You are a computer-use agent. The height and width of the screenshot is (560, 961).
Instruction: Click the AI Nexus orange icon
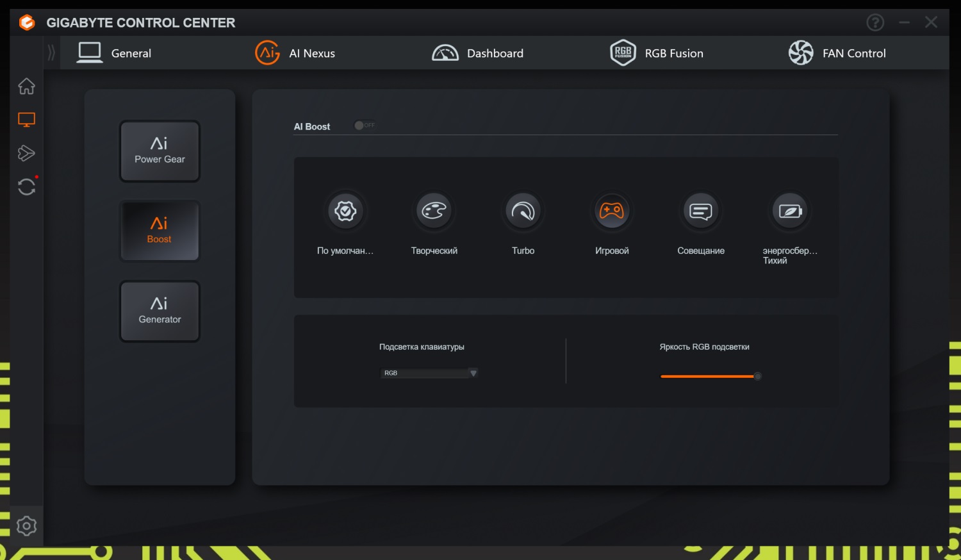point(268,53)
